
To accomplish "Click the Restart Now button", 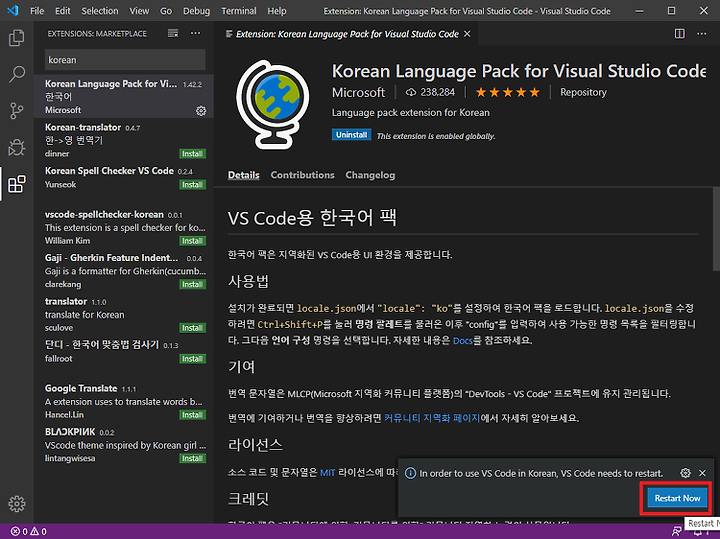I will (677, 498).
